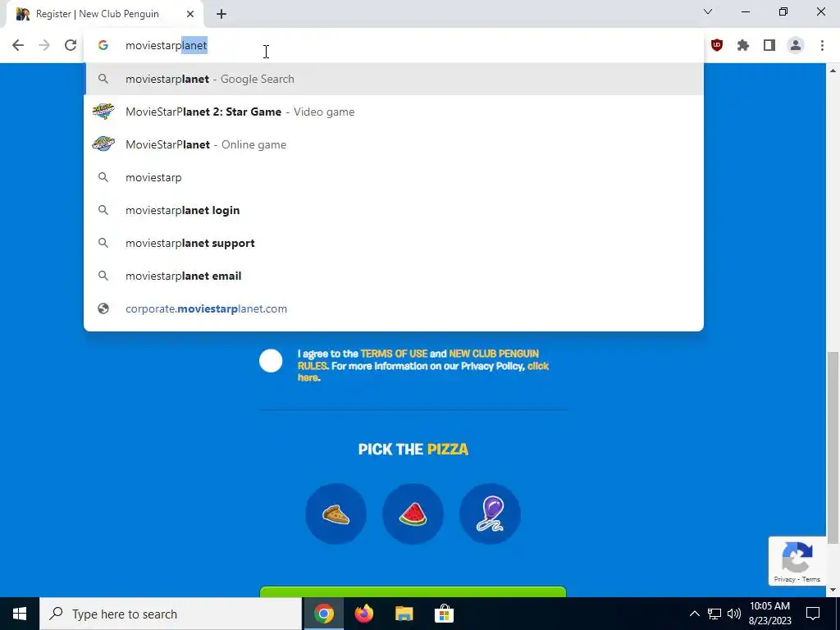Pick the pizza slice icon
The width and height of the screenshot is (840, 630).
pos(336,514)
